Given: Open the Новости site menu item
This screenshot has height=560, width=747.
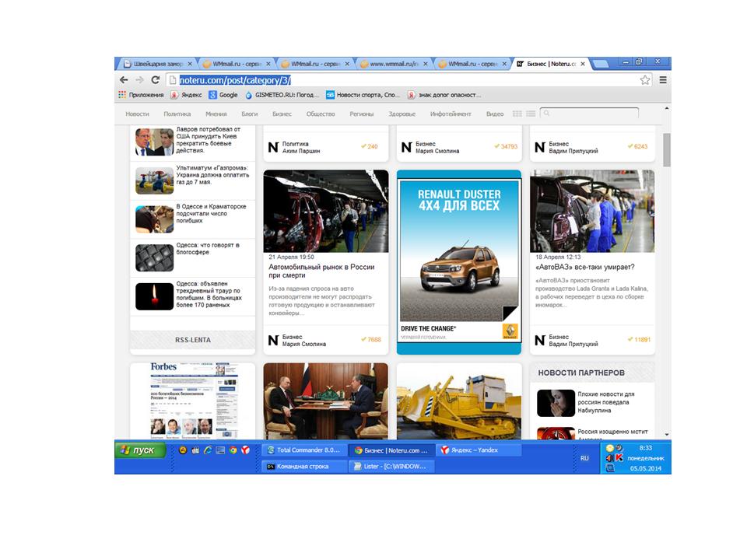Looking at the screenshot, I should [x=137, y=114].
